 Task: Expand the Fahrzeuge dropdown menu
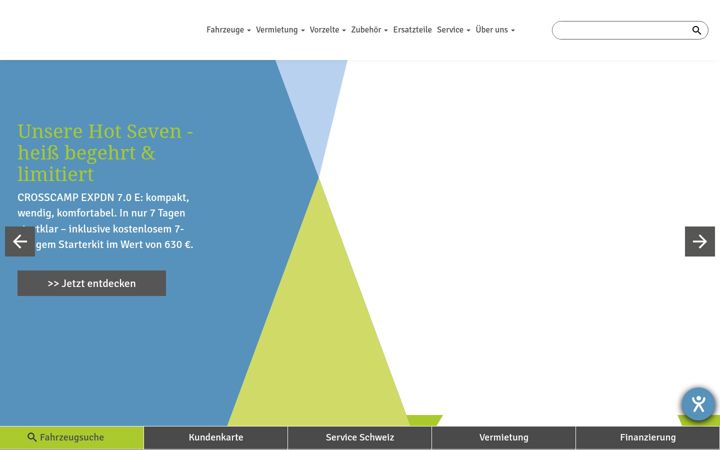(x=228, y=30)
